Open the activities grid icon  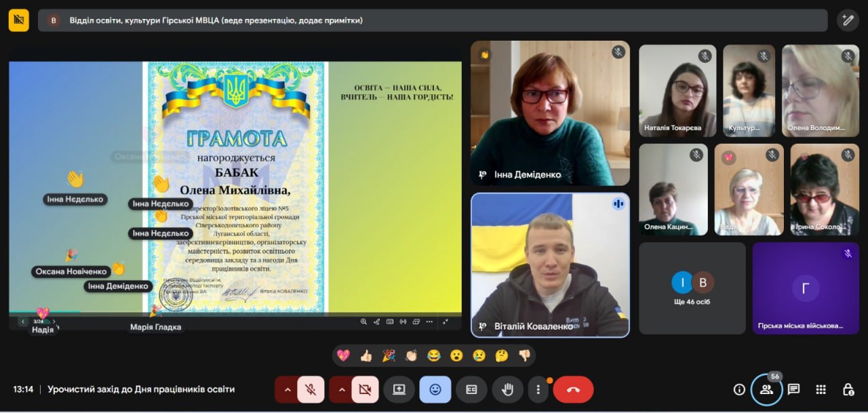point(821,389)
